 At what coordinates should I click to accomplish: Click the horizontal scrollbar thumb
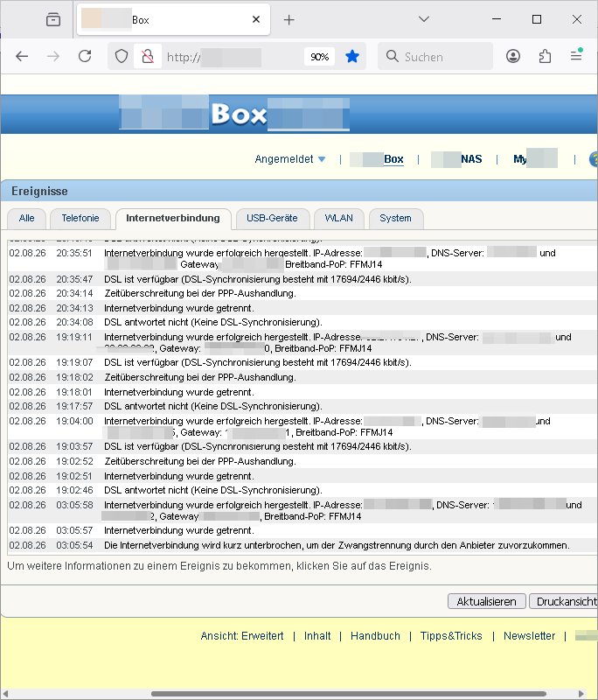coord(349,694)
